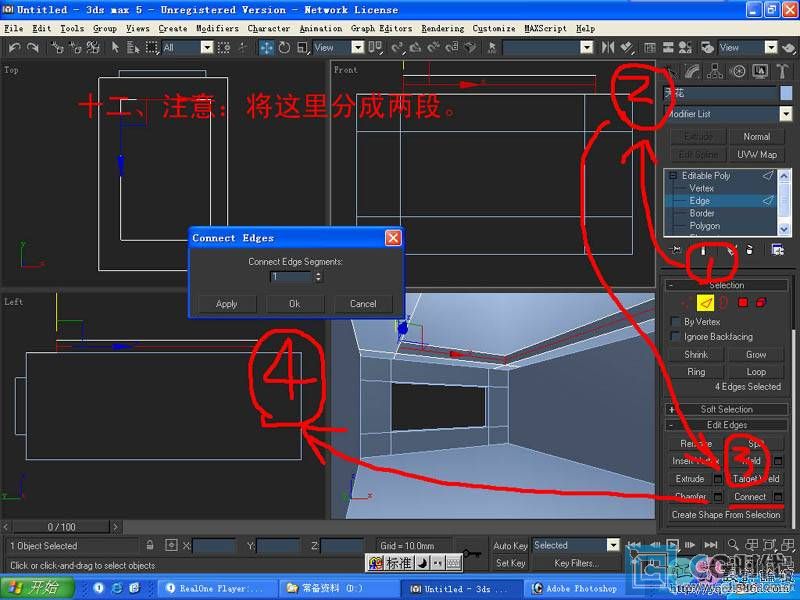The image size is (800, 600).
Task: Open the Edit menu
Action: (x=41, y=29)
